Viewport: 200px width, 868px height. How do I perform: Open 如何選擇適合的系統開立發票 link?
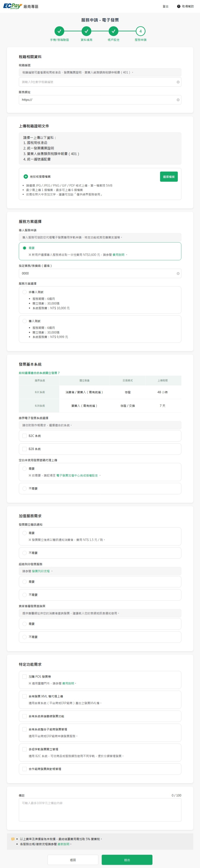click(x=39, y=373)
